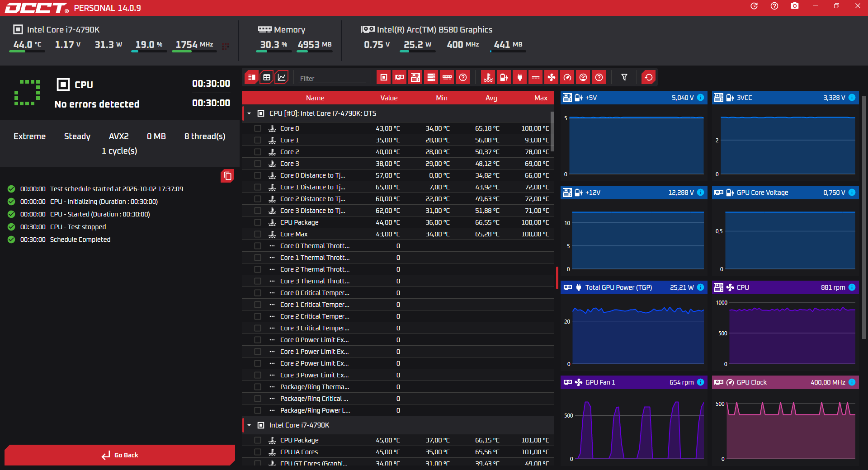This screenshot has width=868, height=470.
Task: Toggle the temperature sensor type filter
Action: click(x=488, y=77)
